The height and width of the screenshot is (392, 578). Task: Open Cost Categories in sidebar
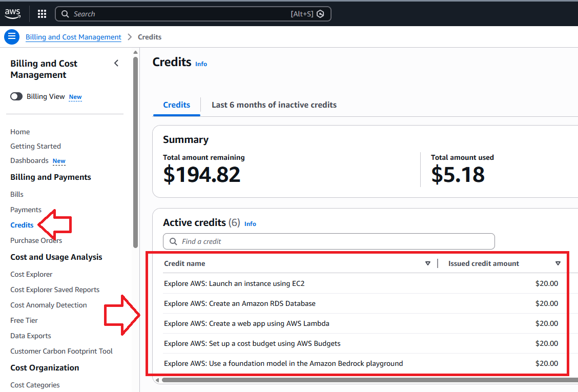[x=35, y=385]
